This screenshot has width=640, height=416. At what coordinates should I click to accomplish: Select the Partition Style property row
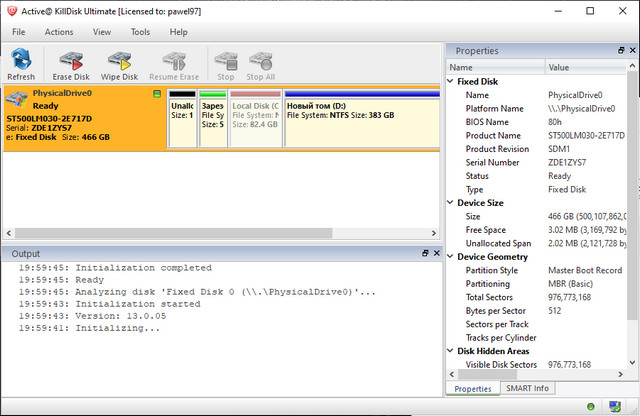(x=537, y=270)
